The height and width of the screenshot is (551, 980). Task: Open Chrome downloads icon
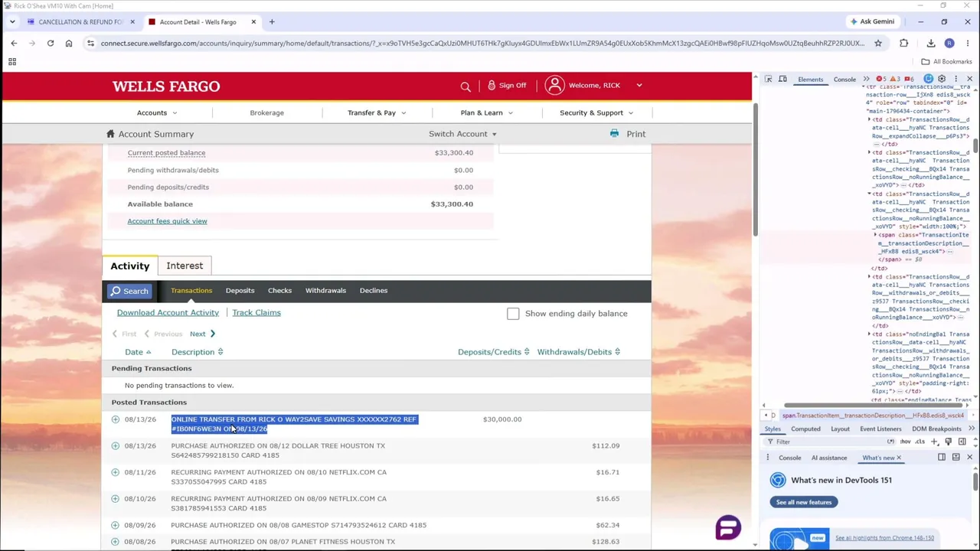[931, 44]
